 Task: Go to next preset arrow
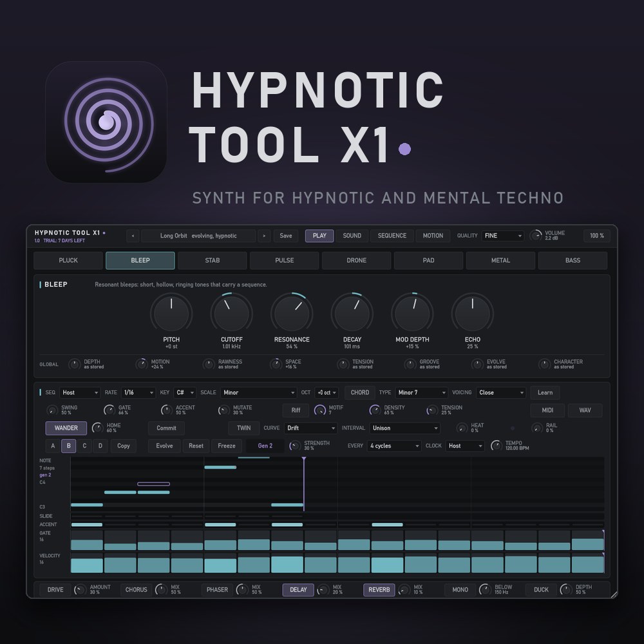click(264, 236)
